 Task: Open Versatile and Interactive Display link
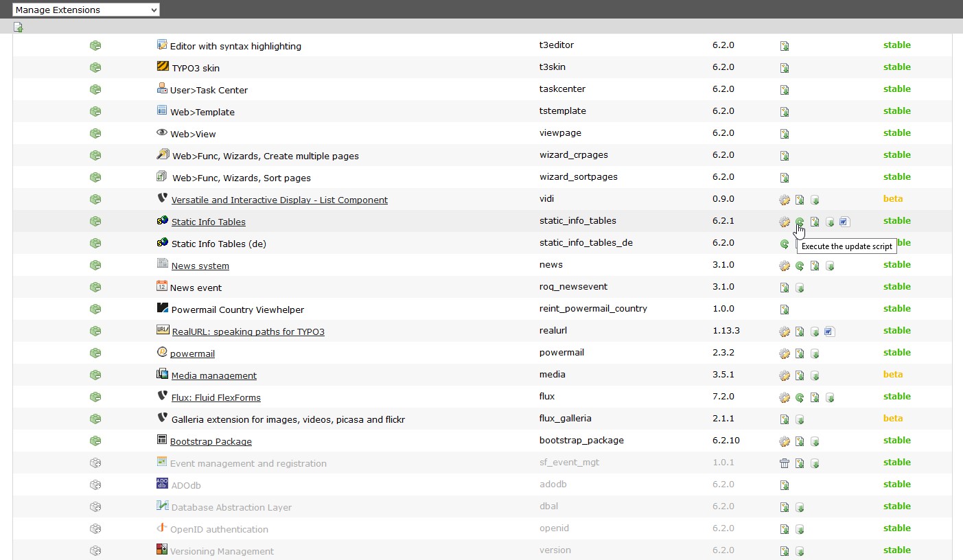(279, 200)
